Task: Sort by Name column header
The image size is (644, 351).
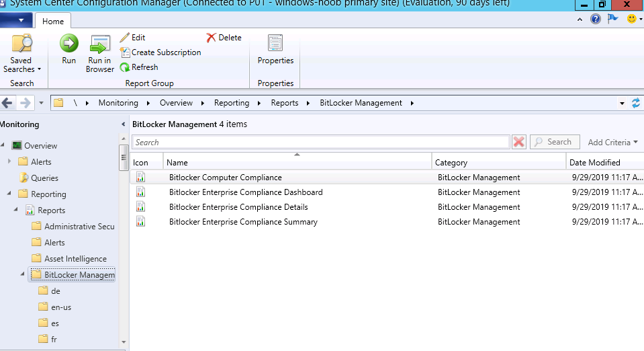Action: pos(297,162)
